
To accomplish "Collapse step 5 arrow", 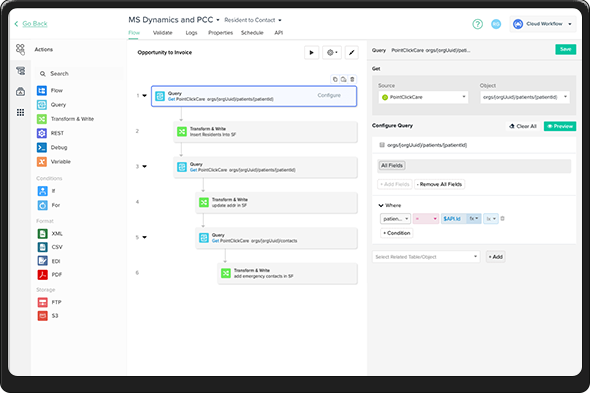I will 144,237.
